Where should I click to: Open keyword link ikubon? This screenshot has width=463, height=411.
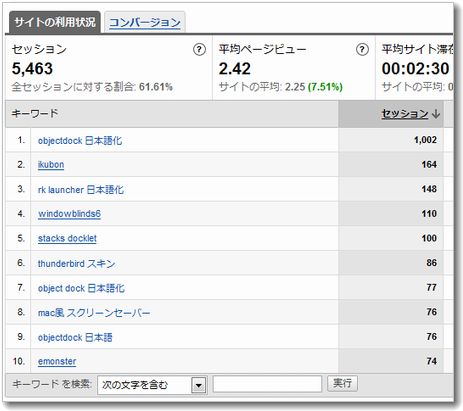51,165
